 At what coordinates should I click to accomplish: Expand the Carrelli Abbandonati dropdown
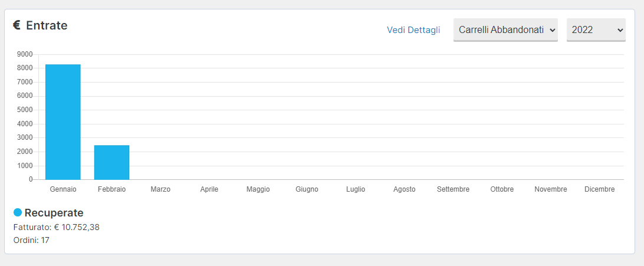(505, 29)
